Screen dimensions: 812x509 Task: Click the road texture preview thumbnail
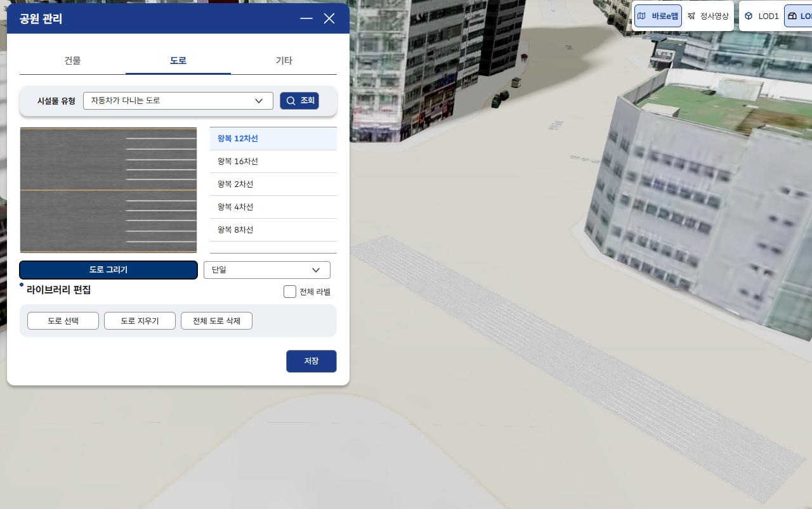point(108,190)
